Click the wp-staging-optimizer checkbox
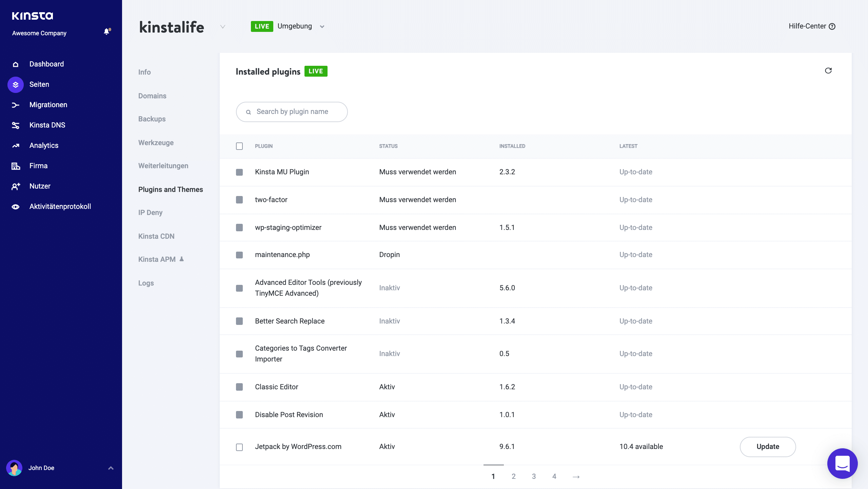Screen dimensions: 868x489 239,228
